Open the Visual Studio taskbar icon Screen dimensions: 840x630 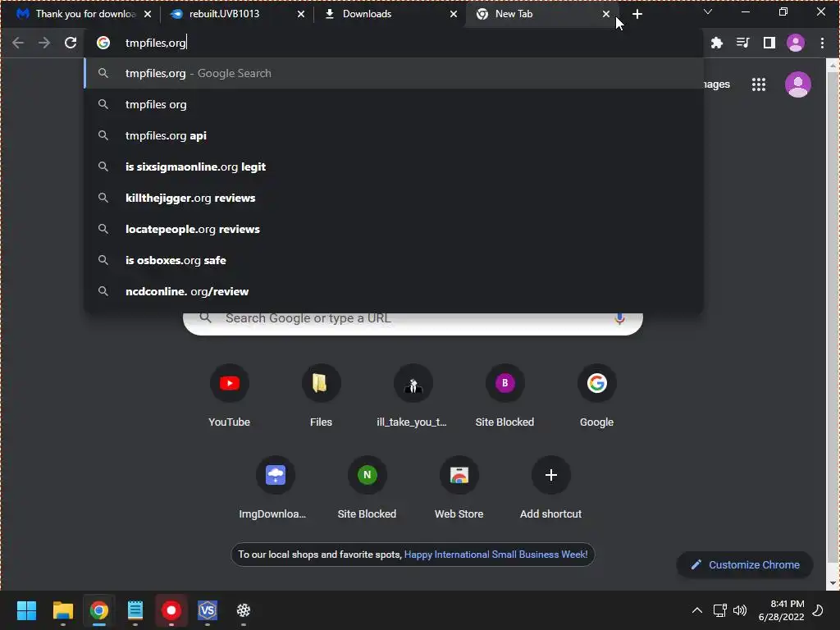tap(208, 610)
